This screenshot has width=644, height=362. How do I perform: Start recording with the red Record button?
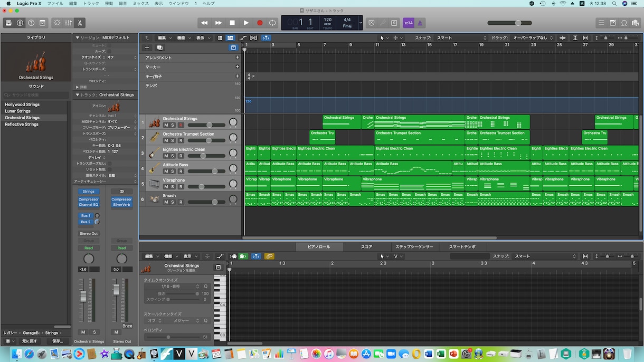(260, 23)
